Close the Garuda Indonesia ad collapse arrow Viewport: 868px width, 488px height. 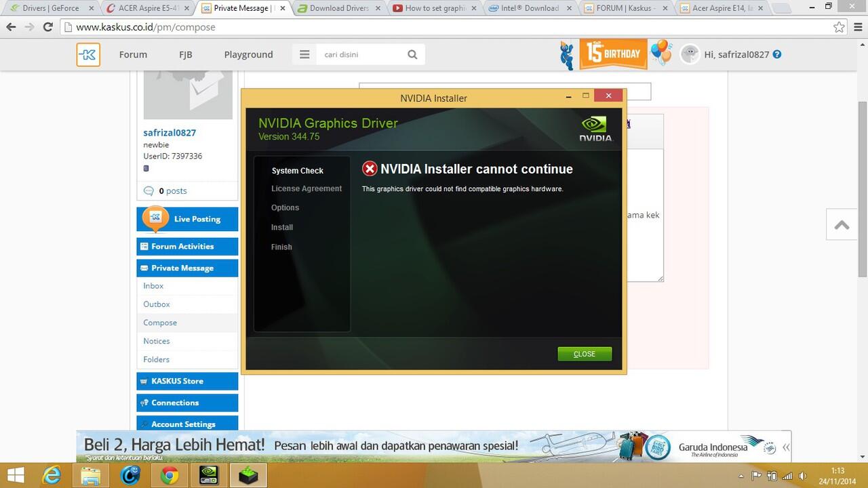click(x=786, y=447)
